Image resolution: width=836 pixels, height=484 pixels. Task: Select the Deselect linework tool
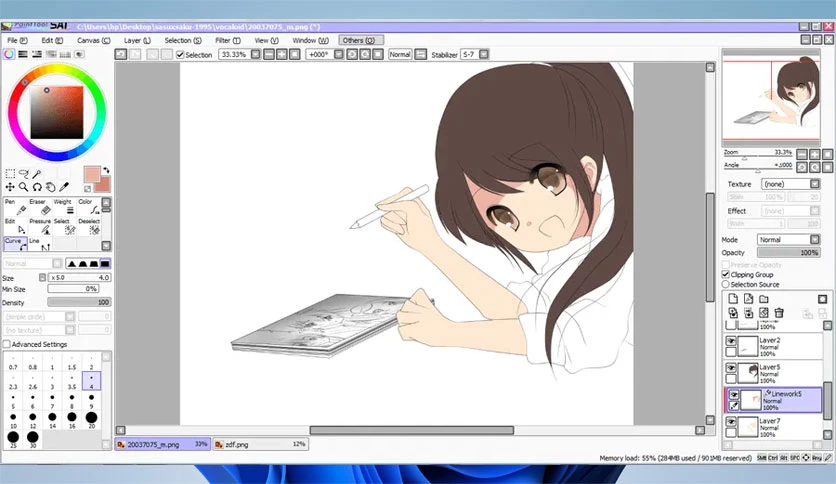coord(89,226)
